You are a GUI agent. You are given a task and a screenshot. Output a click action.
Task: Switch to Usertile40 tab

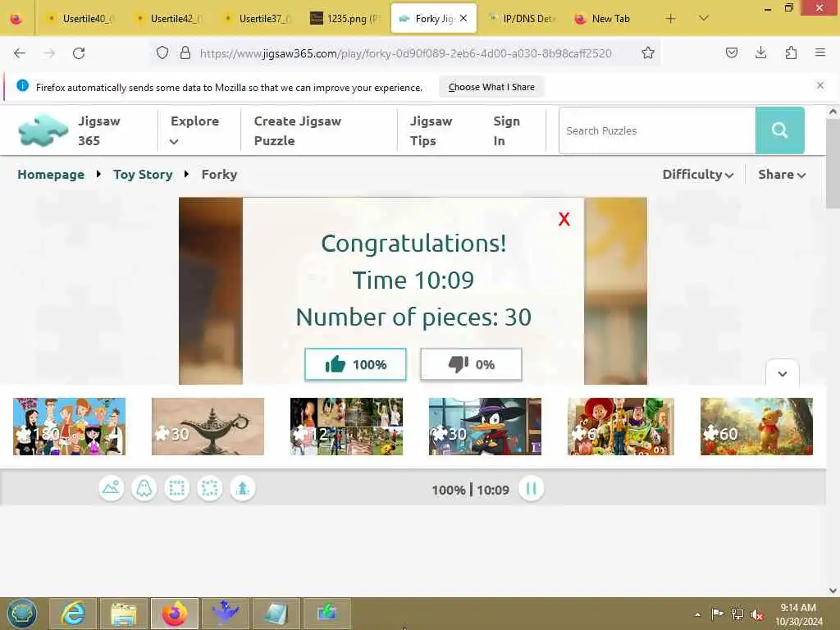pos(81,19)
